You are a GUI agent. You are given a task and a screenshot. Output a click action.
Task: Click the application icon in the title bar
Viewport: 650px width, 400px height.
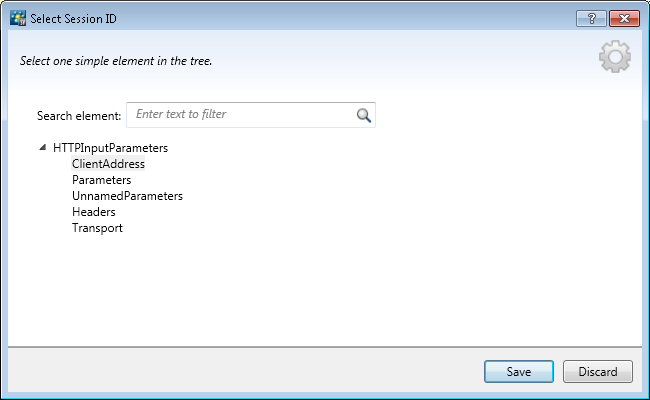click(x=17, y=17)
